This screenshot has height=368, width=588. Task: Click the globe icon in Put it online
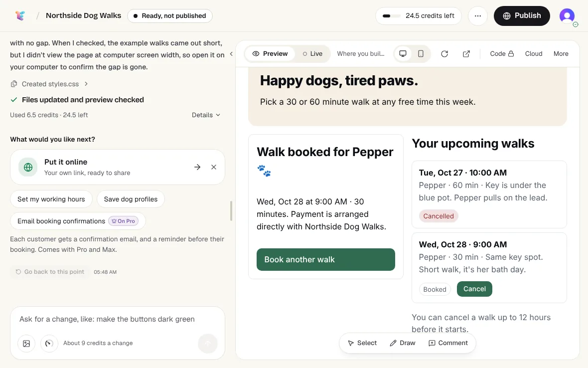28,167
